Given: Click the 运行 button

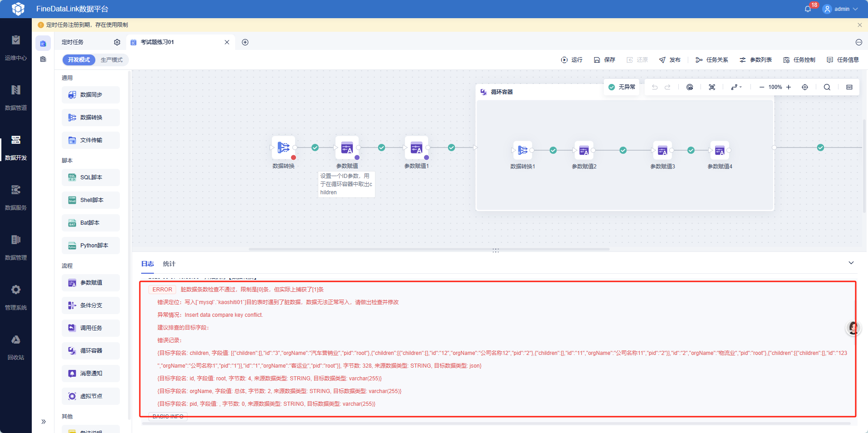Looking at the screenshot, I should (x=572, y=60).
